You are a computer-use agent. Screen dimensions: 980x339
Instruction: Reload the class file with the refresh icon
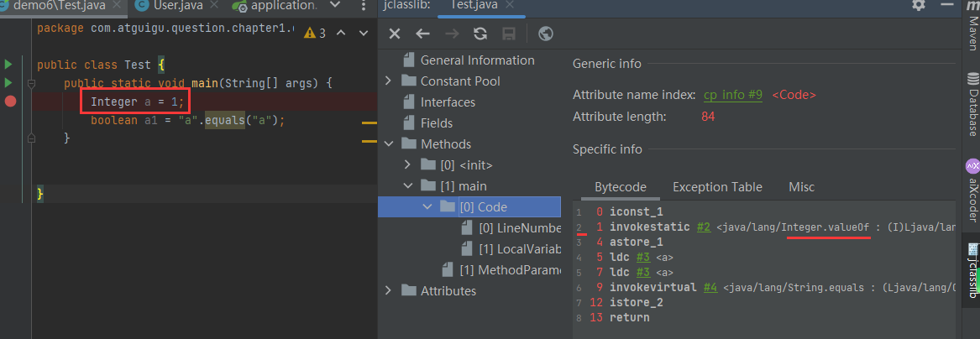[x=480, y=34]
